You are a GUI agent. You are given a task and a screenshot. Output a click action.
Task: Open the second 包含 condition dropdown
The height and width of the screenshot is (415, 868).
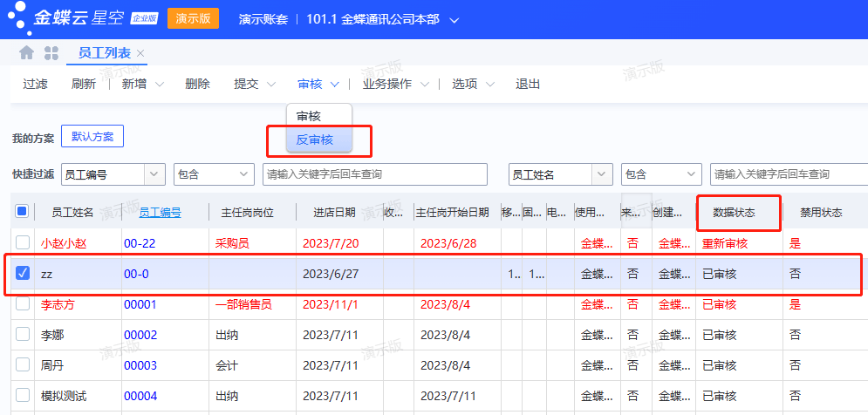coord(661,174)
